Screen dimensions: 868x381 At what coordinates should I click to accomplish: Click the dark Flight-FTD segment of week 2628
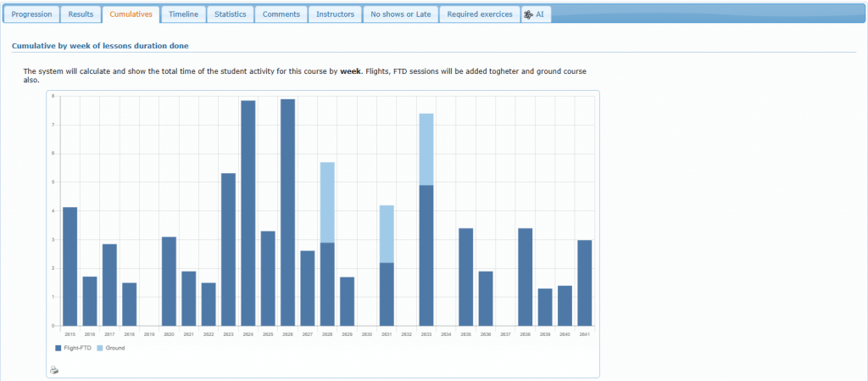(x=327, y=284)
